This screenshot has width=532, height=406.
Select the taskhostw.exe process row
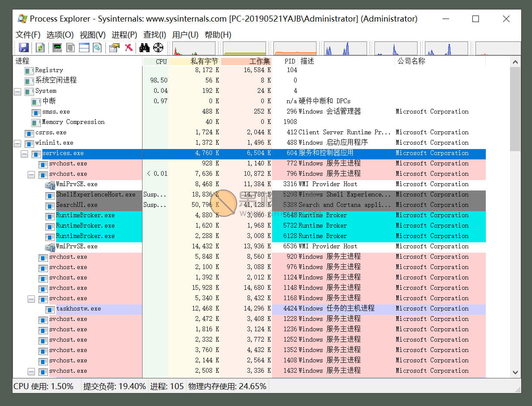[x=80, y=308]
